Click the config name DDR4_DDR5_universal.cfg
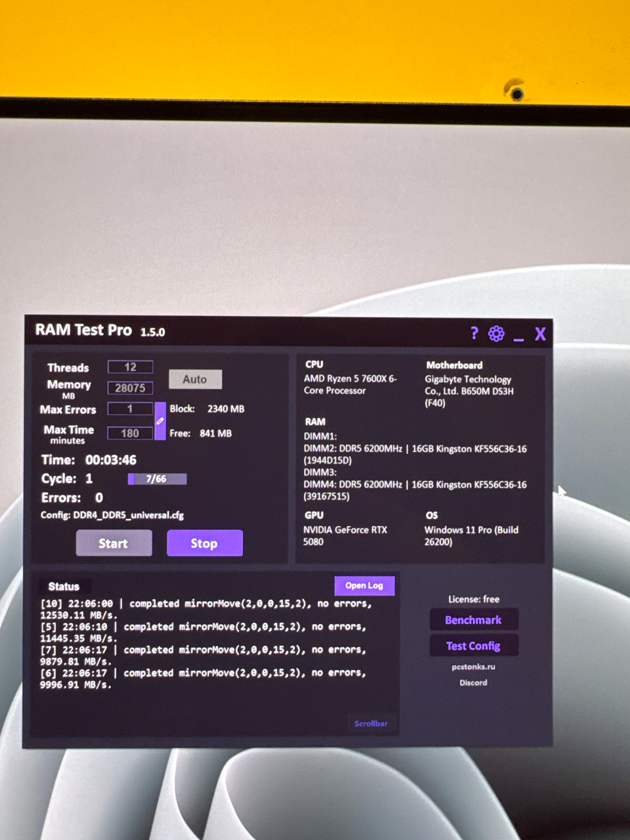This screenshot has width=630, height=840. [x=128, y=515]
